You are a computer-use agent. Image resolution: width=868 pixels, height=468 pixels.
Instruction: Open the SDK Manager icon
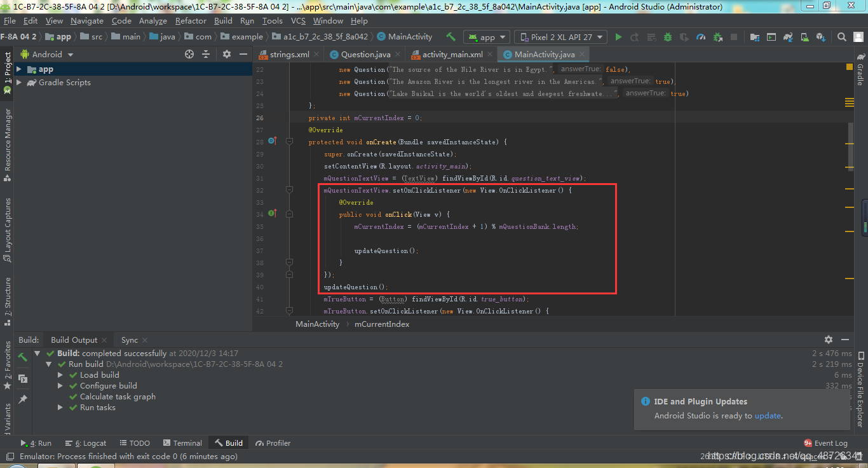click(820, 37)
